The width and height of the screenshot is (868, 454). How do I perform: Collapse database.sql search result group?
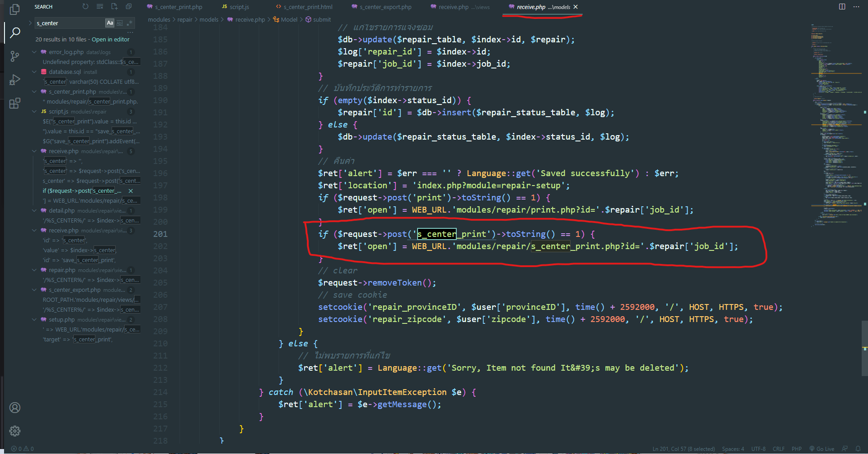tap(34, 72)
